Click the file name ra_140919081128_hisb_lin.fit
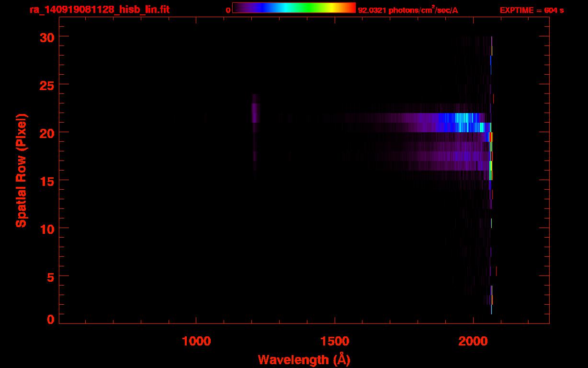Screen dimensions: 588x368 [99, 10]
